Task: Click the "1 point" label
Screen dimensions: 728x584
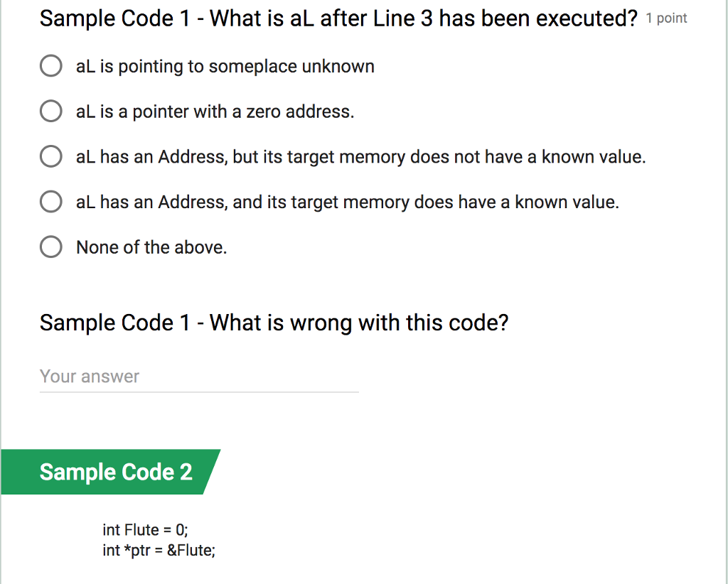Action: coord(666,18)
